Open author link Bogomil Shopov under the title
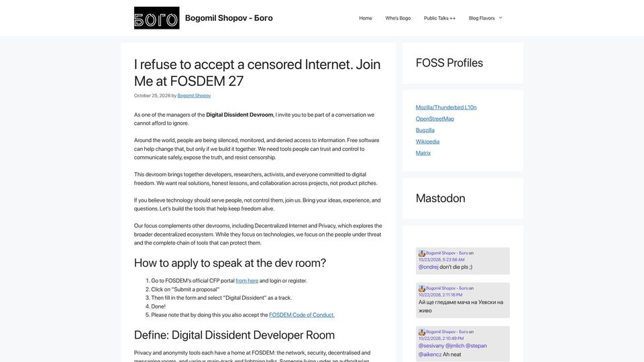 click(x=194, y=96)
